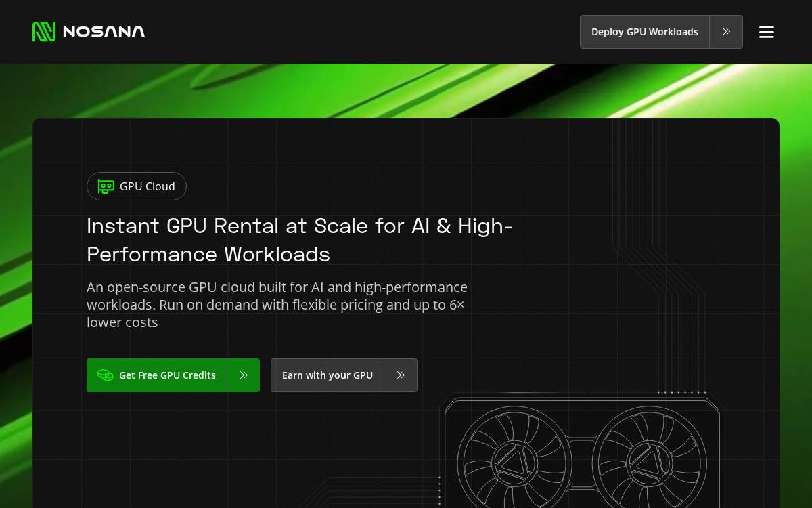Click Deploy GPU Workloads button
Screen dimensions: 812x508
pyautogui.click(x=661, y=32)
